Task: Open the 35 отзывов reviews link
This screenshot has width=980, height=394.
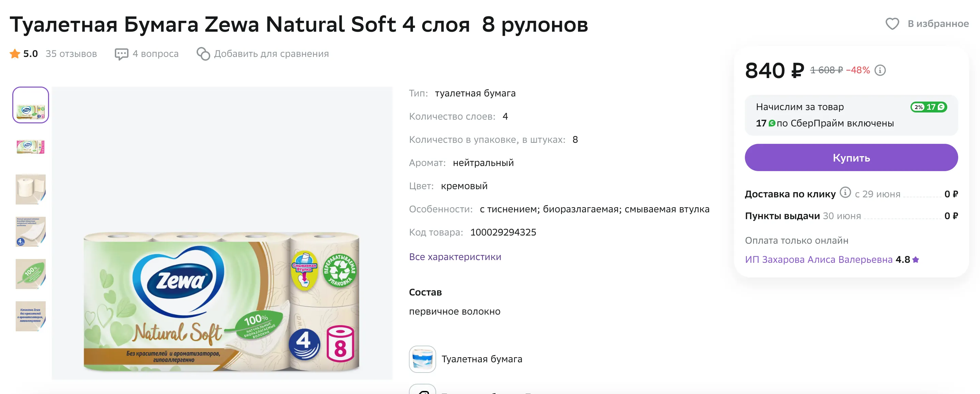Action: point(71,54)
